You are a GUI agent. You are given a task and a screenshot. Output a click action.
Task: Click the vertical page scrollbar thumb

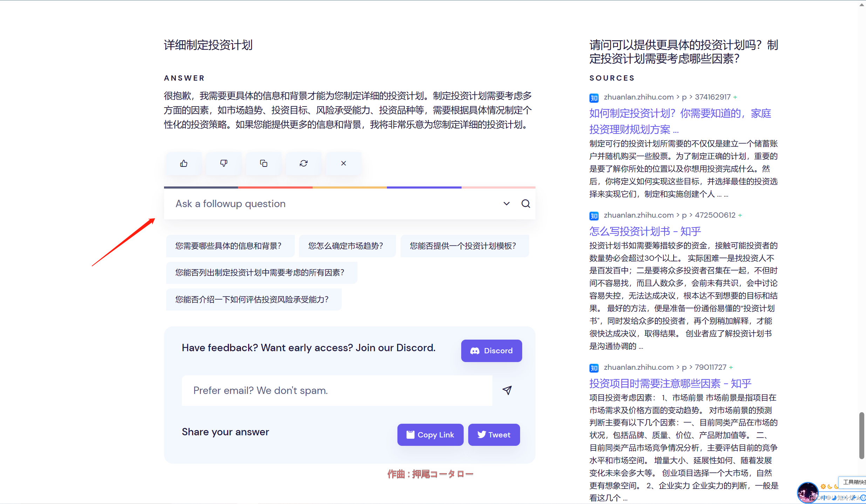tap(861, 435)
